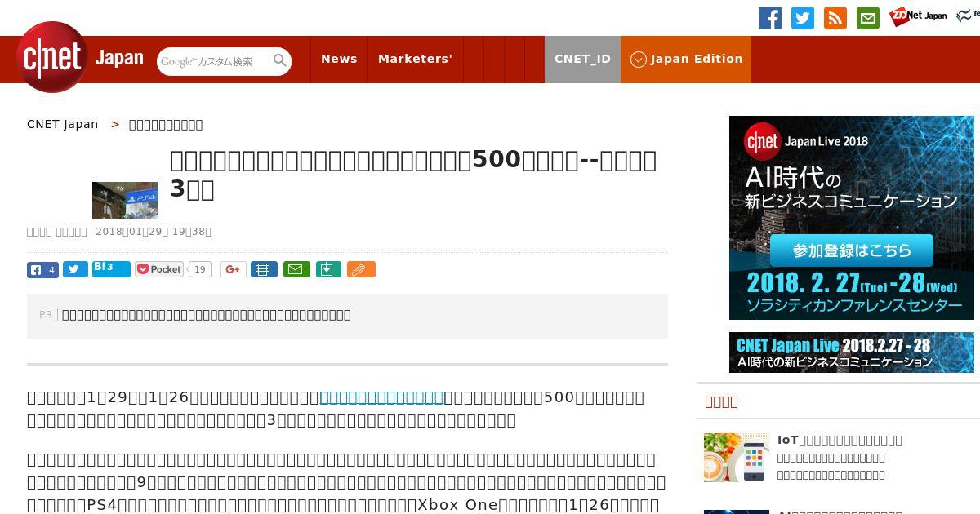Go to CNET Japan homepage via red logo

52,57
